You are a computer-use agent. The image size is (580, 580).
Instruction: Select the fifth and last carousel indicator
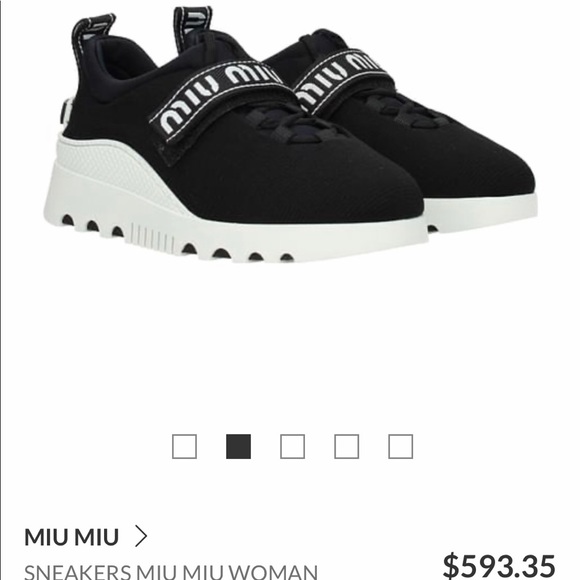click(x=400, y=446)
